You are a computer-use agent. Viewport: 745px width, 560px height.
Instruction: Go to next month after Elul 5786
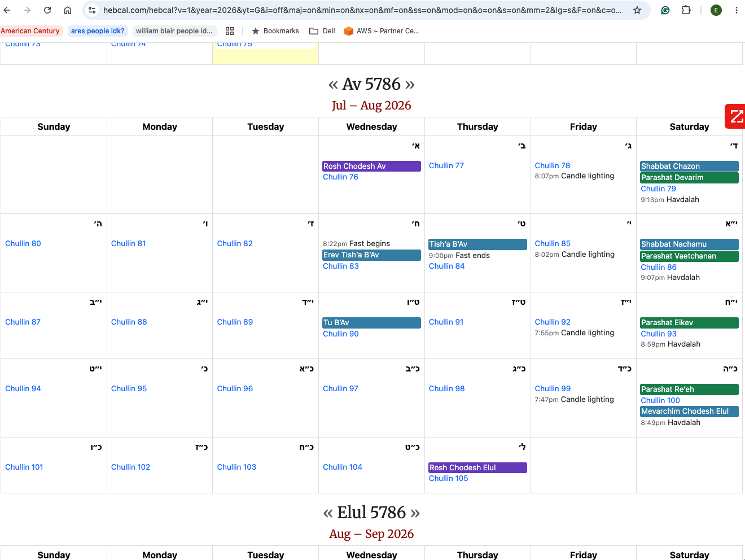pos(415,513)
